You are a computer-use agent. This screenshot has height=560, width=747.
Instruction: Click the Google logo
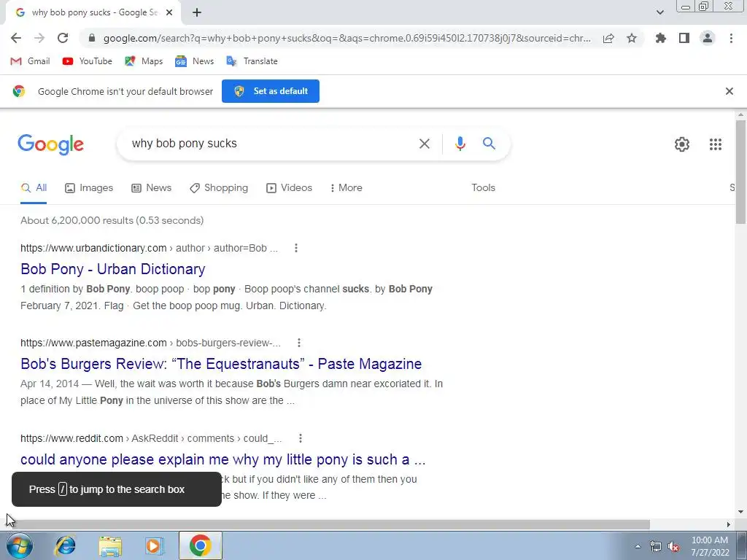(51, 144)
